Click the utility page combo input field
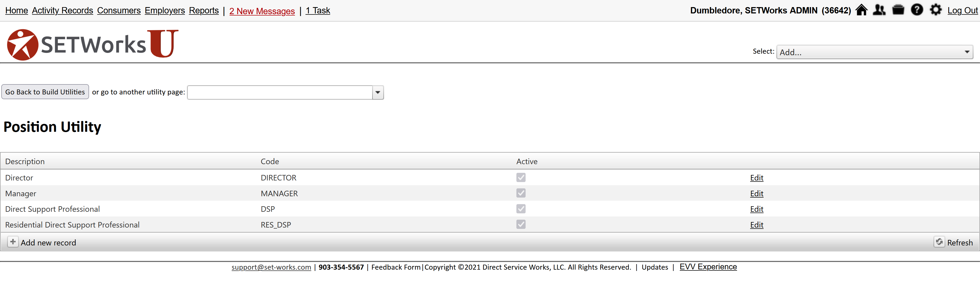Screen dimensions: 980x282 [x=280, y=92]
